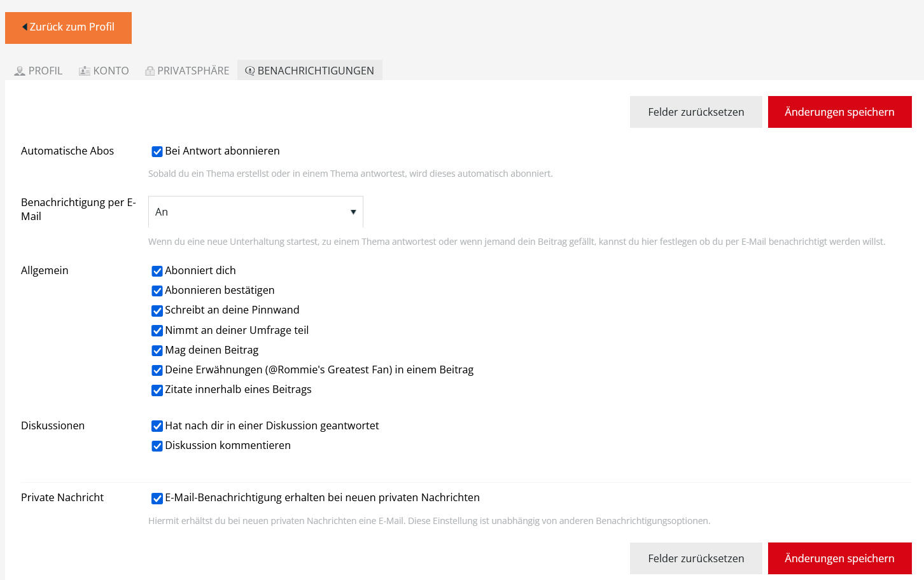
Task: Uncheck "Bei Antwort abonnieren" checkbox
Action: (x=157, y=151)
